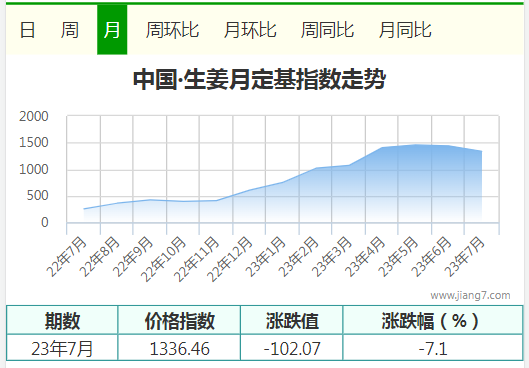Click the 23年6月 axis label
The image size is (529, 368).
pos(431,257)
